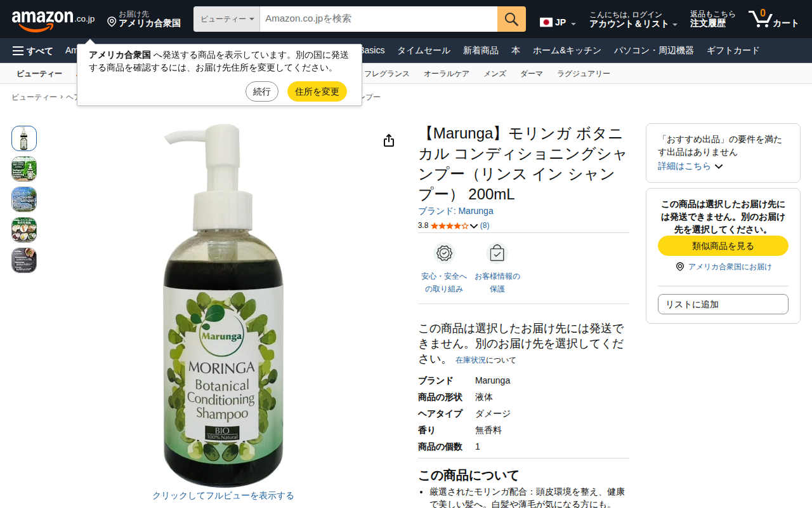
Task: Expand the star rating breakdown arrow
Action: tap(474, 226)
